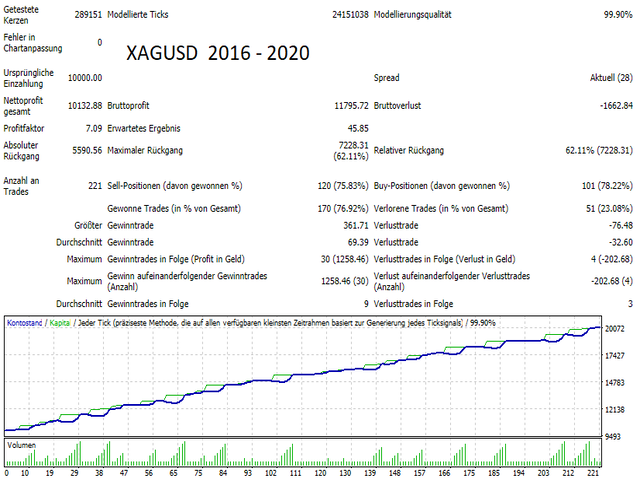Viewport: 640px width, 480px height.
Task: Click the Bruttoprofit label
Action: 128,106
